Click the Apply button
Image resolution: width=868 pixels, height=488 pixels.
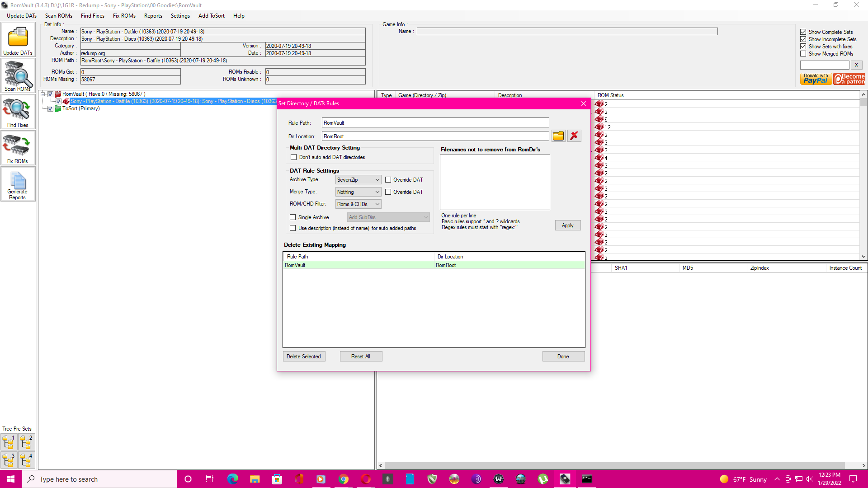pos(568,225)
